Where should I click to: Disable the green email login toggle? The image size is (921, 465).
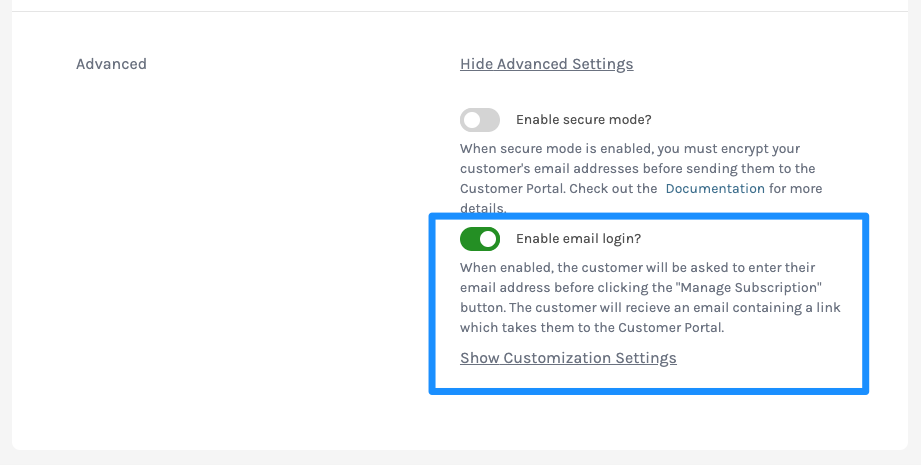point(480,239)
